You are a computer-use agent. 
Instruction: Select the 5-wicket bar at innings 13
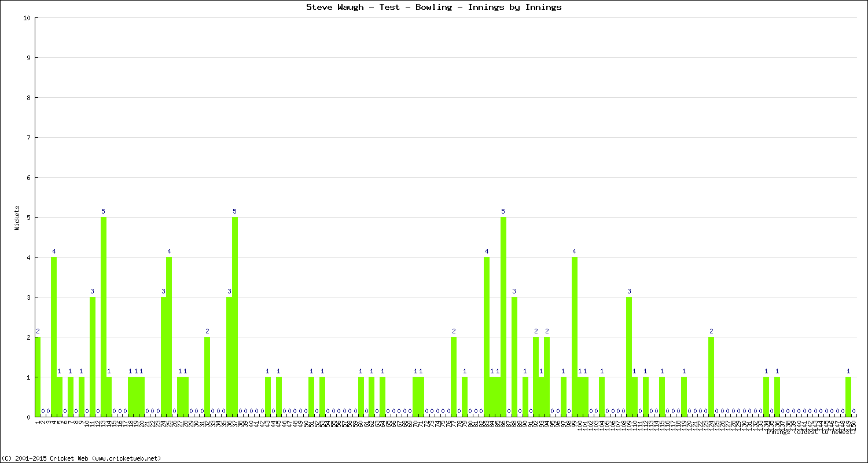pyautogui.click(x=104, y=317)
